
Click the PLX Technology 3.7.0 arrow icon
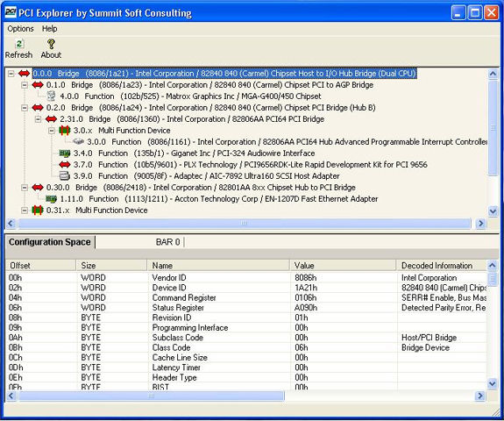(x=65, y=165)
